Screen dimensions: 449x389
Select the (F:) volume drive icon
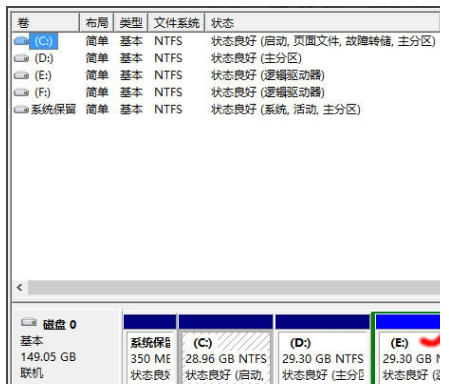click(21, 92)
